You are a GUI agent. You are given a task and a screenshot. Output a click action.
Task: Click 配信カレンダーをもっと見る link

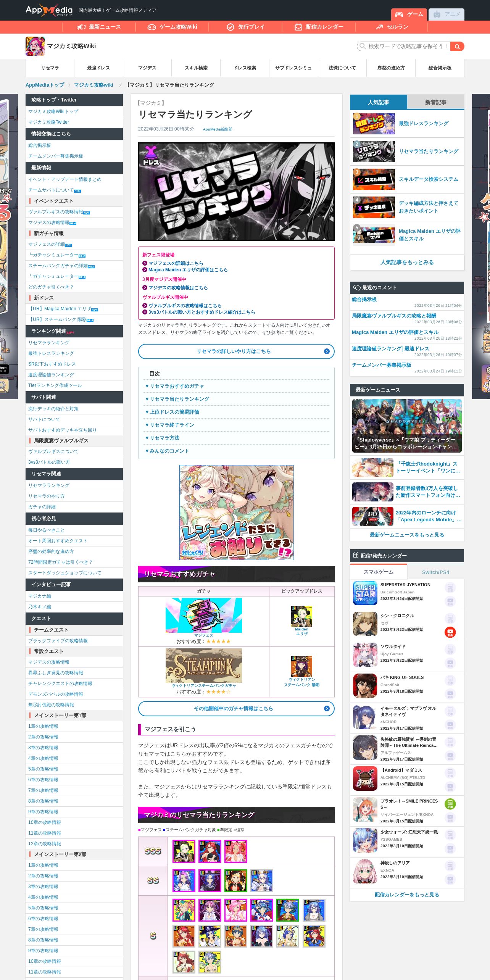click(x=407, y=895)
